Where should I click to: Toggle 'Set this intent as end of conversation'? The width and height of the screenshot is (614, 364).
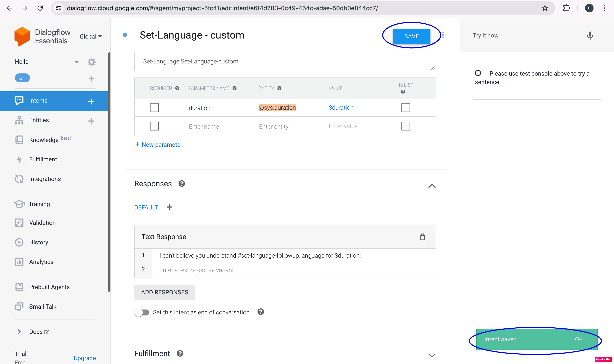pyautogui.click(x=142, y=312)
